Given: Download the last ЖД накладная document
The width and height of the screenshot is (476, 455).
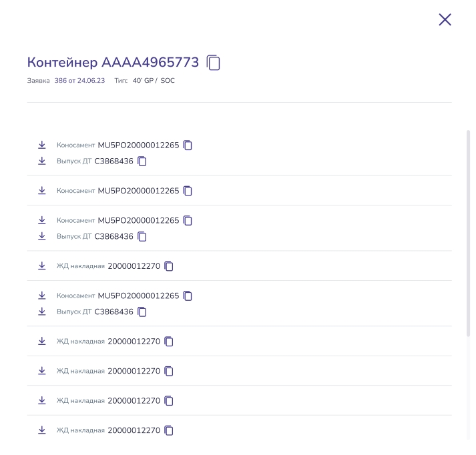Looking at the screenshot, I should [42, 430].
